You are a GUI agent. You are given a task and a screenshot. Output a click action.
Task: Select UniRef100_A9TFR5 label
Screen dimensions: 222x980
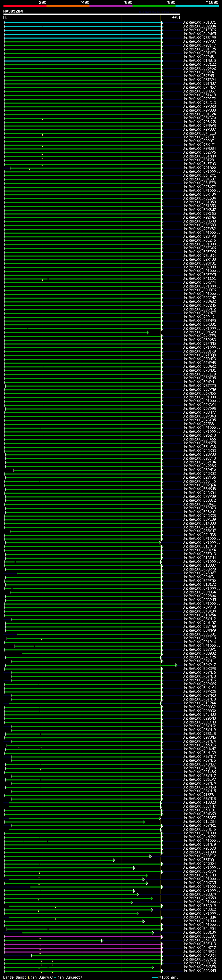[199, 49]
